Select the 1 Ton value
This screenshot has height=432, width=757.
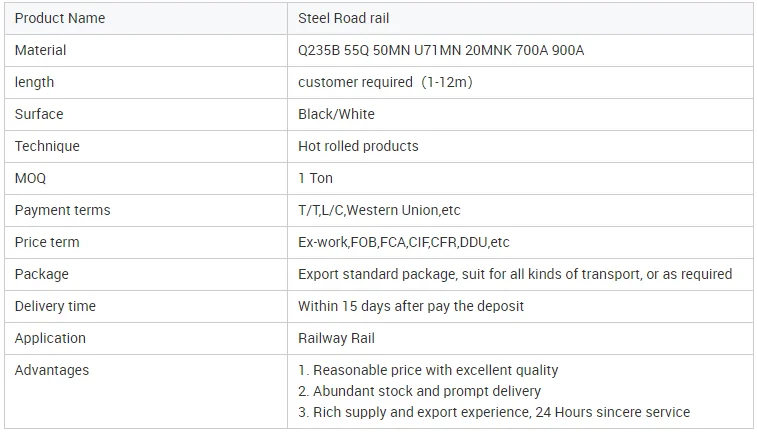315,178
